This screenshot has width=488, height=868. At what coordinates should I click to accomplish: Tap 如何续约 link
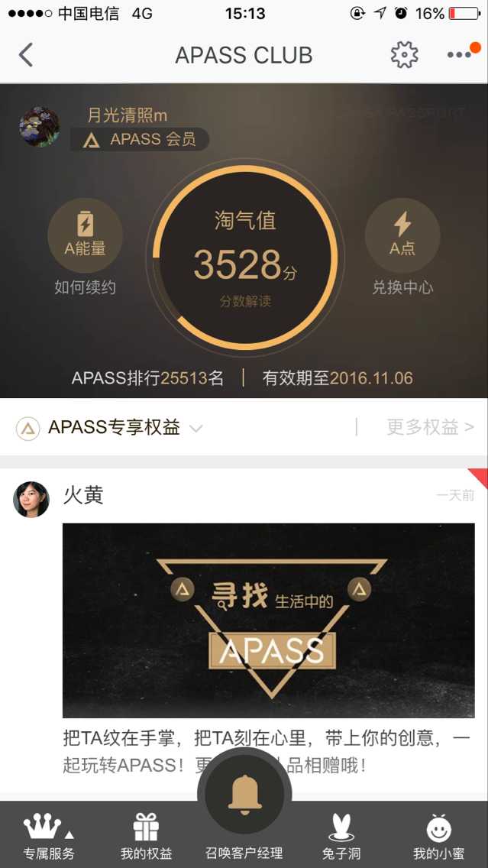(x=86, y=288)
